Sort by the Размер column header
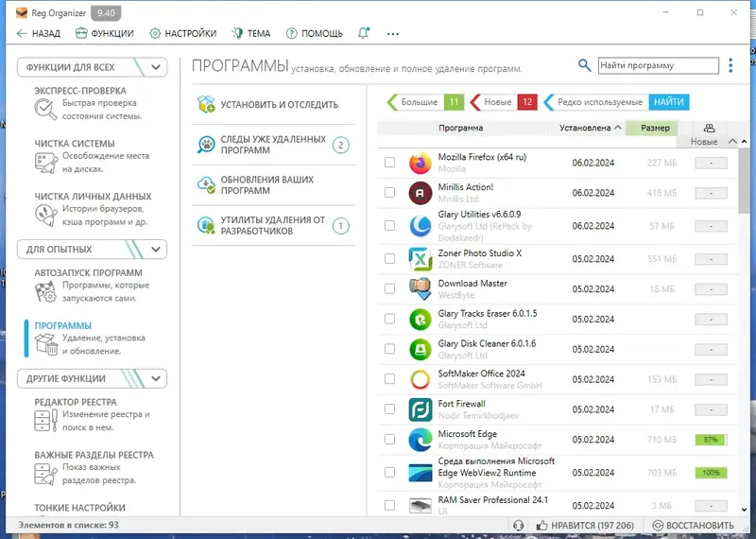 pos(652,128)
